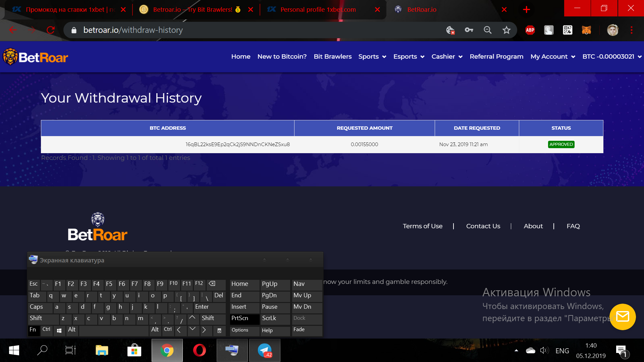644x362 pixels.
Task: Open a new browser tab
Action: coord(526,10)
